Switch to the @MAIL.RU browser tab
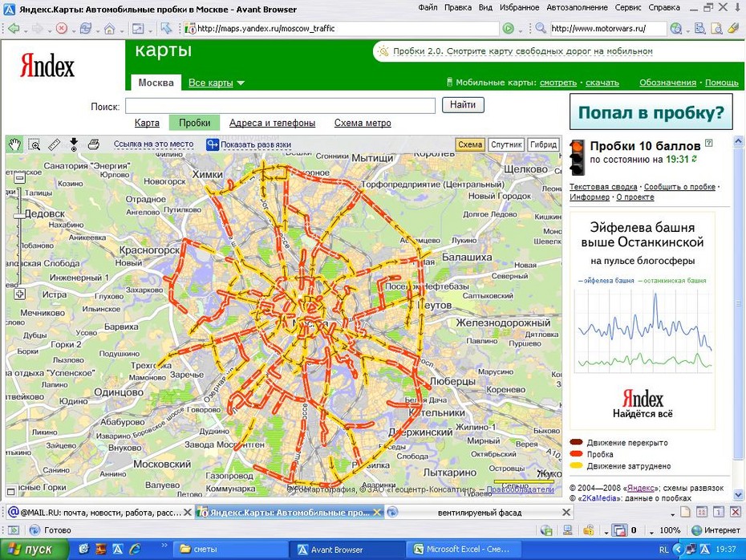746x560 pixels. tap(100, 513)
